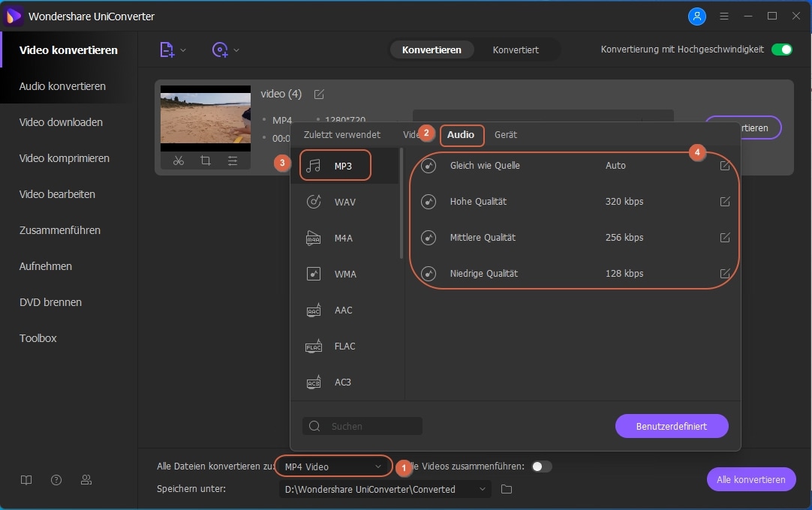Open the output folder icon
812x510 pixels.
507,489
